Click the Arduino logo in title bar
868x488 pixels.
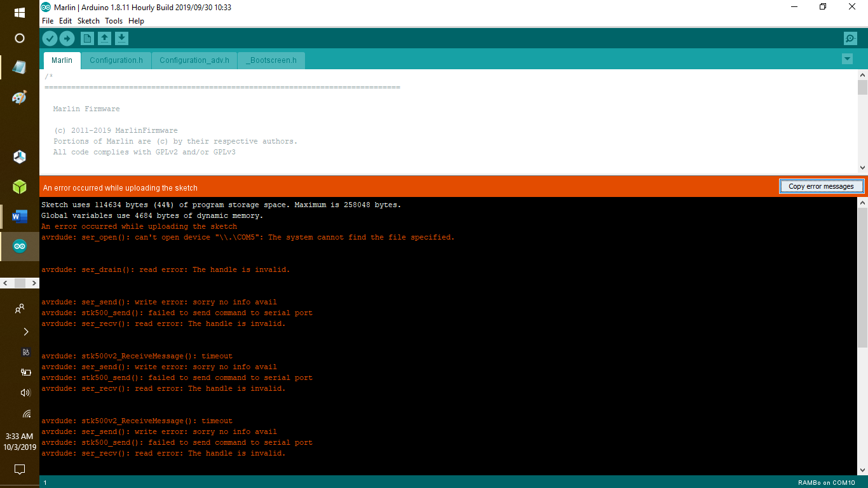coord(46,7)
